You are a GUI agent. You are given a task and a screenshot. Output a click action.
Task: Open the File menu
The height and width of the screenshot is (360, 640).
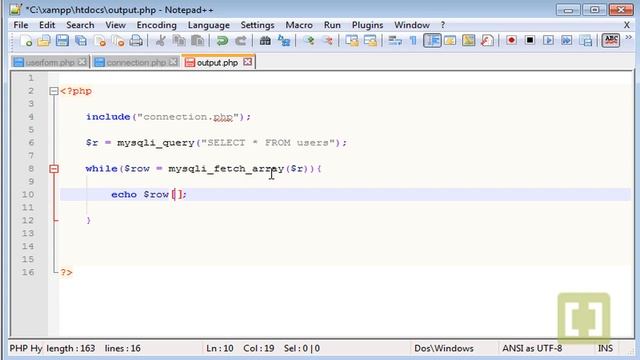tap(21, 25)
